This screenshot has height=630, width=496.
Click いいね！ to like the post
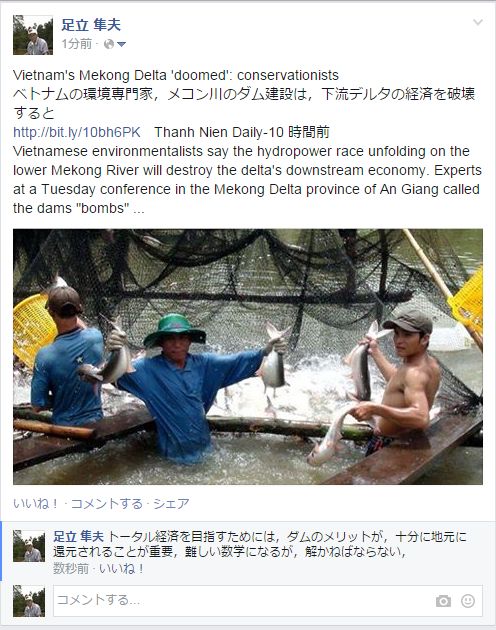pyautogui.click(x=36, y=503)
